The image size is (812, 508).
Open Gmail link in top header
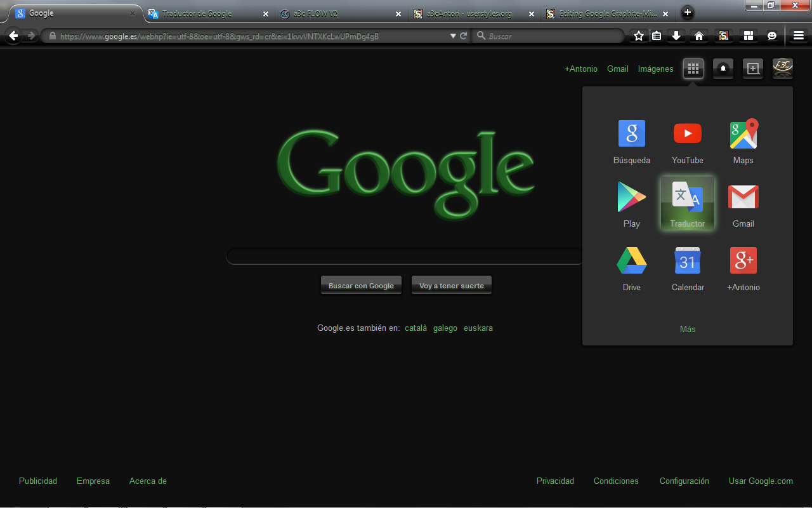618,69
